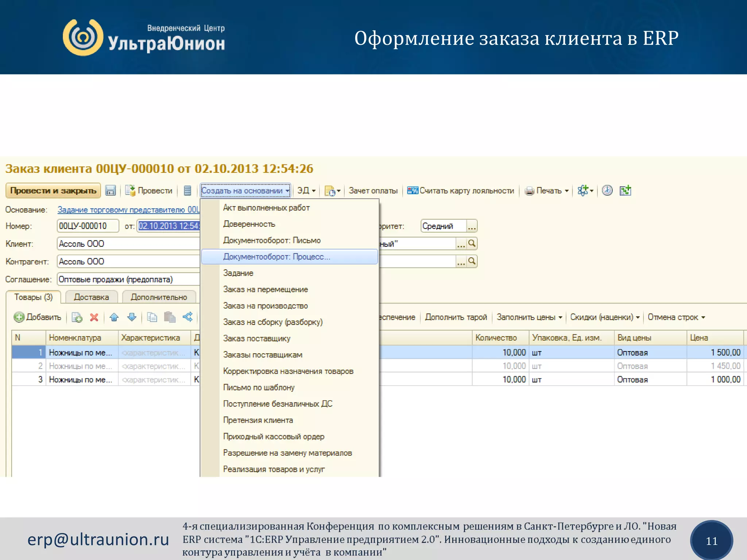The height and width of the screenshot is (560, 747).
Task: Click ellipsis button next to Средний
Action: (472, 226)
